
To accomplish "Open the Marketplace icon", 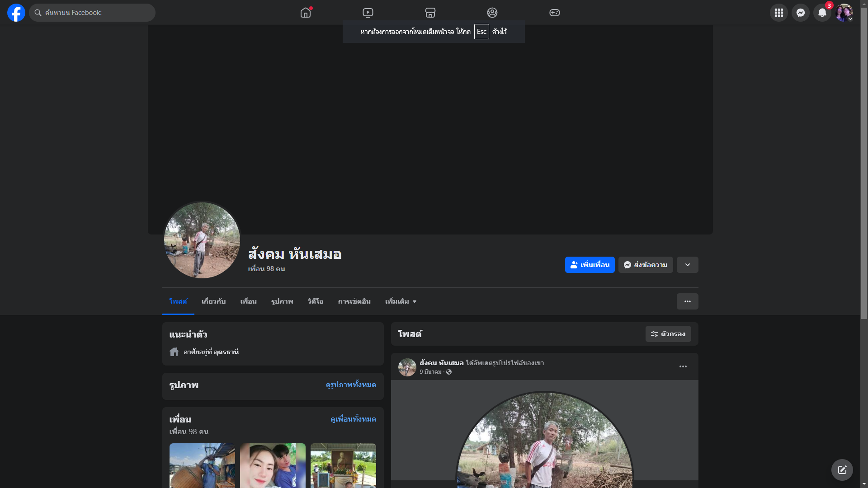I will click(430, 13).
